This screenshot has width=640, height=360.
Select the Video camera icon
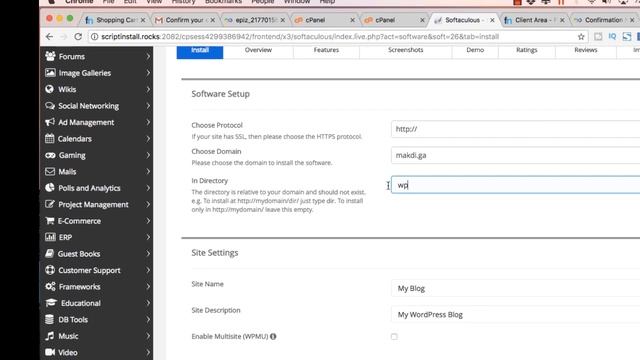pyautogui.click(x=50, y=352)
